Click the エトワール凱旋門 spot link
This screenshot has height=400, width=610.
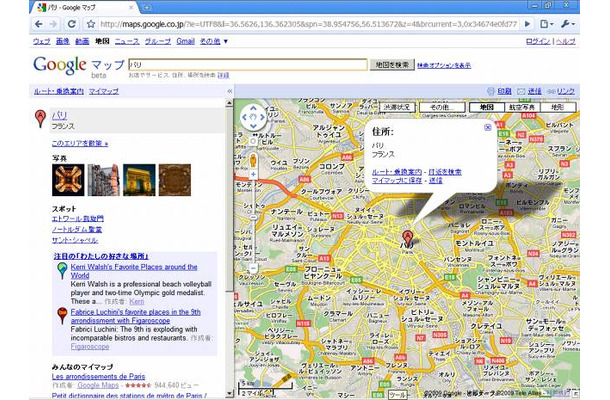tap(78, 219)
